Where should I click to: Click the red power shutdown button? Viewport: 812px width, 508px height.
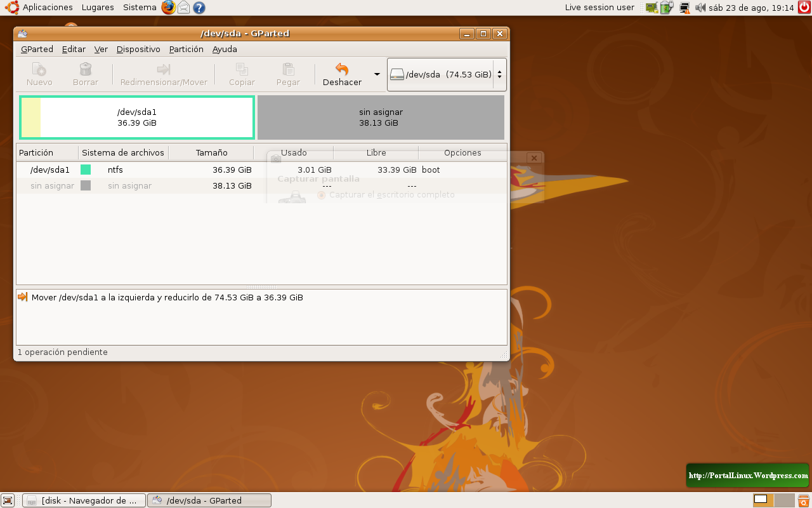tap(804, 8)
